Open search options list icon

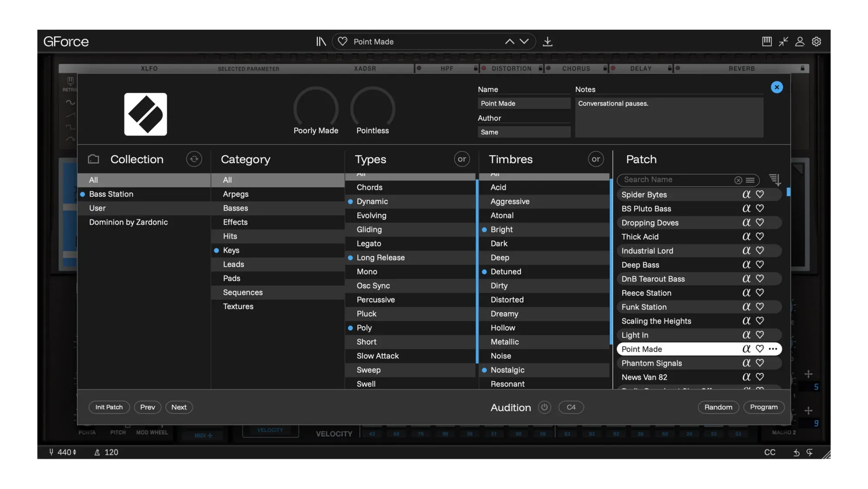click(x=750, y=180)
